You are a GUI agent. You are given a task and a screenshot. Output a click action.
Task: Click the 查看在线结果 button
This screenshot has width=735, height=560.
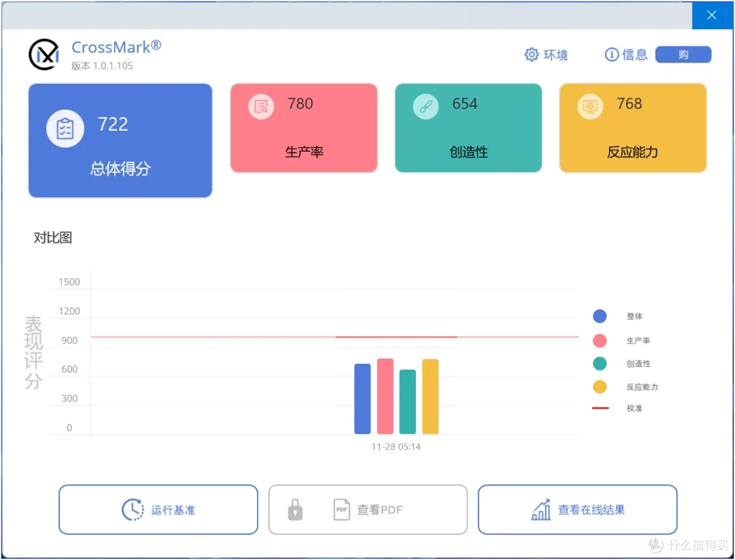pos(578,510)
